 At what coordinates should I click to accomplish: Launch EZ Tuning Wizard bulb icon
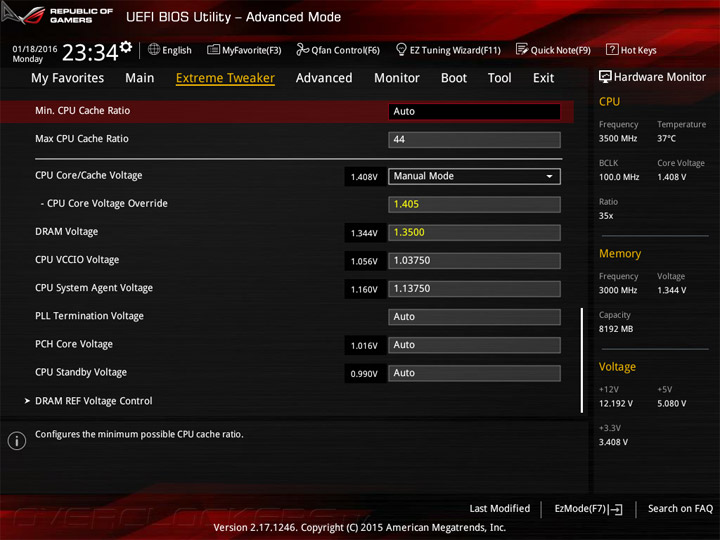401,49
